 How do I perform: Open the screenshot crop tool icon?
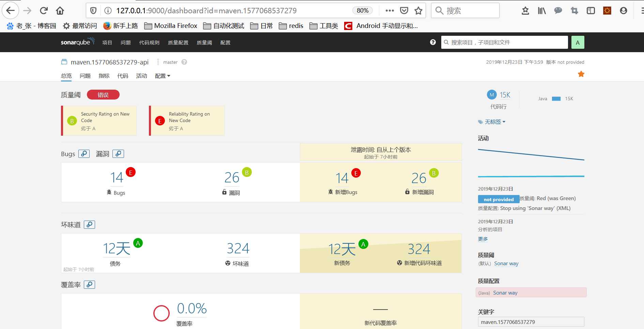tap(574, 11)
